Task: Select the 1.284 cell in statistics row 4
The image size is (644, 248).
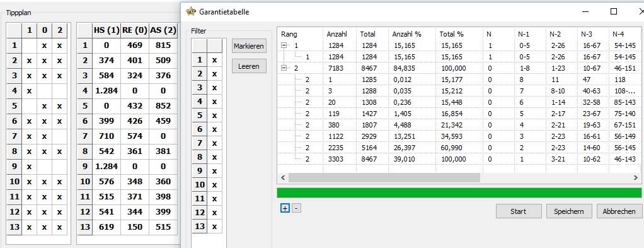Action: 106,90
